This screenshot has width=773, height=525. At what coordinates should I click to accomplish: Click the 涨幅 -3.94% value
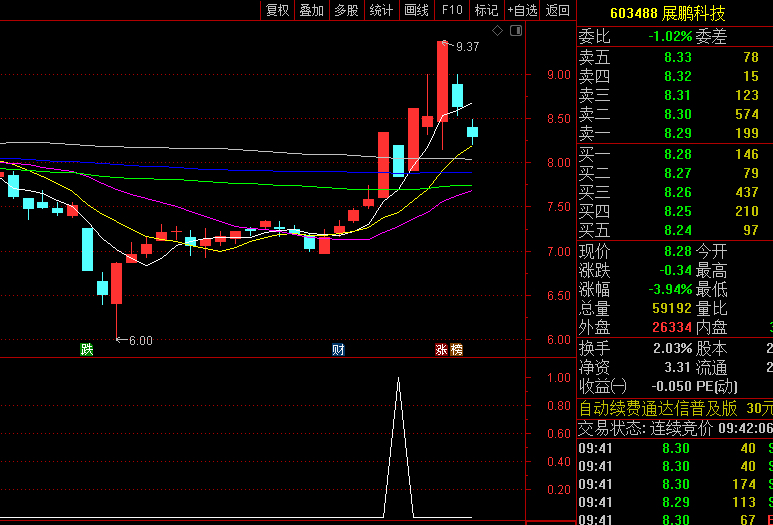pyautogui.click(x=670, y=289)
